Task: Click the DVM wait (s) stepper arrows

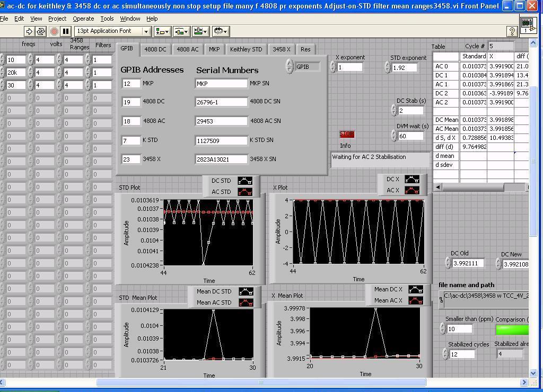Action: point(394,136)
